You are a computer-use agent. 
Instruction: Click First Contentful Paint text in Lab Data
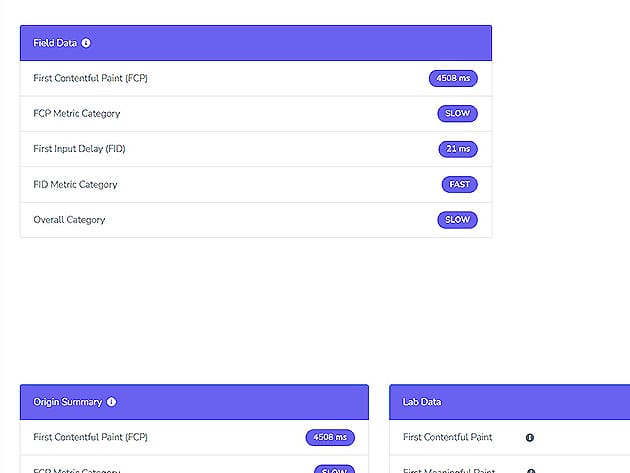[x=447, y=437]
